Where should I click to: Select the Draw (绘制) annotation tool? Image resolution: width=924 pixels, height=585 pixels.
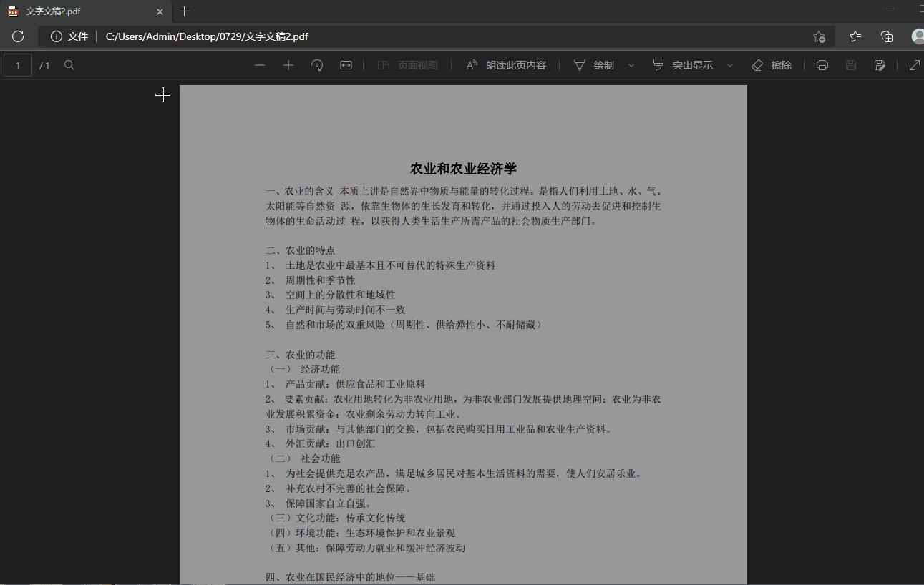tap(595, 64)
